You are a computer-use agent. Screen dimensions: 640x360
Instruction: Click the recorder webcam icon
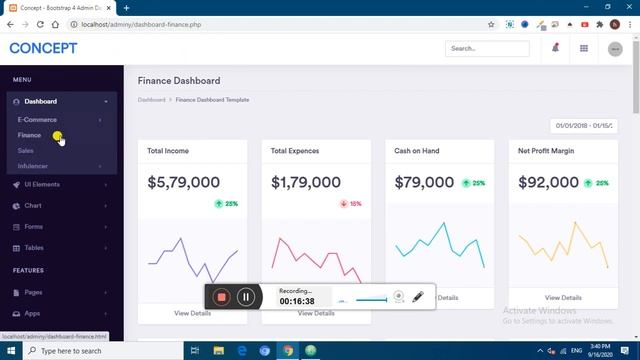click(399, 296)
